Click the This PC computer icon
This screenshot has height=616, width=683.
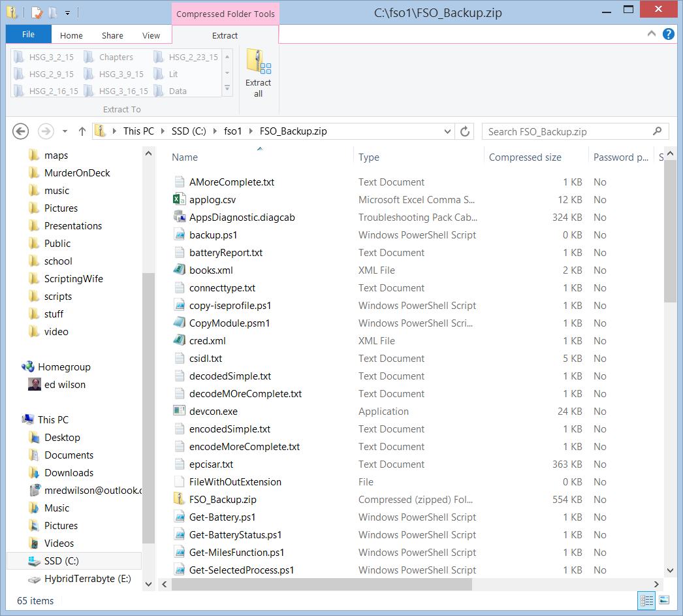pyautogui.click(x=28, y=419)
